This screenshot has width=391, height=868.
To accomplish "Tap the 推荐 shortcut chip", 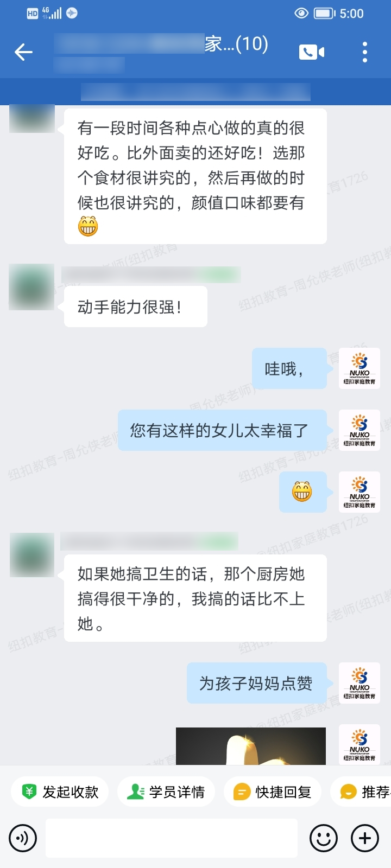I will 362,792.
